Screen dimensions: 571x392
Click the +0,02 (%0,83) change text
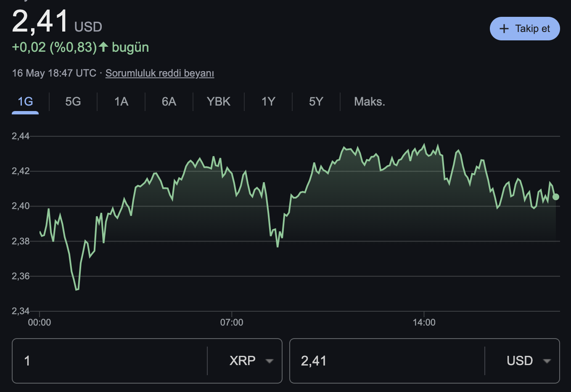click(x=54, y=47)
